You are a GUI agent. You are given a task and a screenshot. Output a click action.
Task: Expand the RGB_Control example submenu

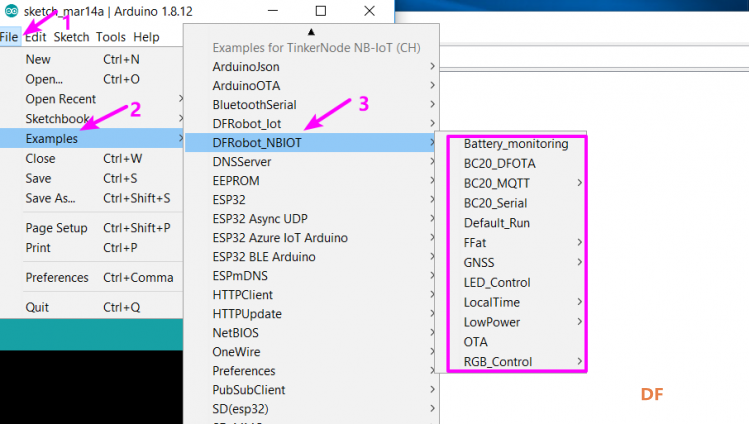pos(516,361)
